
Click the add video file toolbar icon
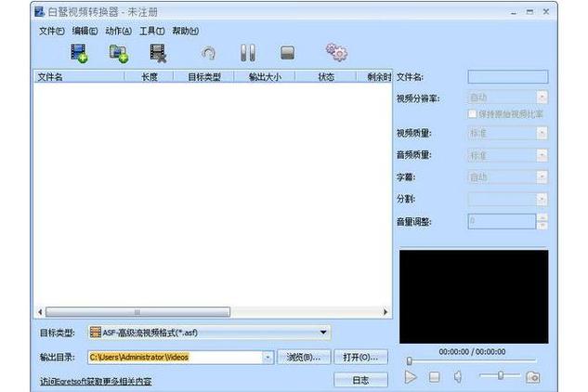click(x=79, y=53)
